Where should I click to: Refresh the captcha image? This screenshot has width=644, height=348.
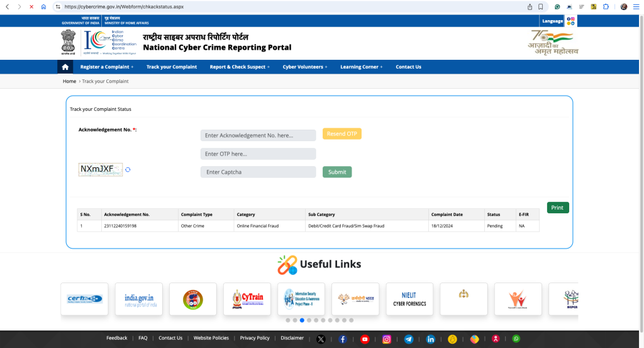pyautogui.click(x=128, y=169)
